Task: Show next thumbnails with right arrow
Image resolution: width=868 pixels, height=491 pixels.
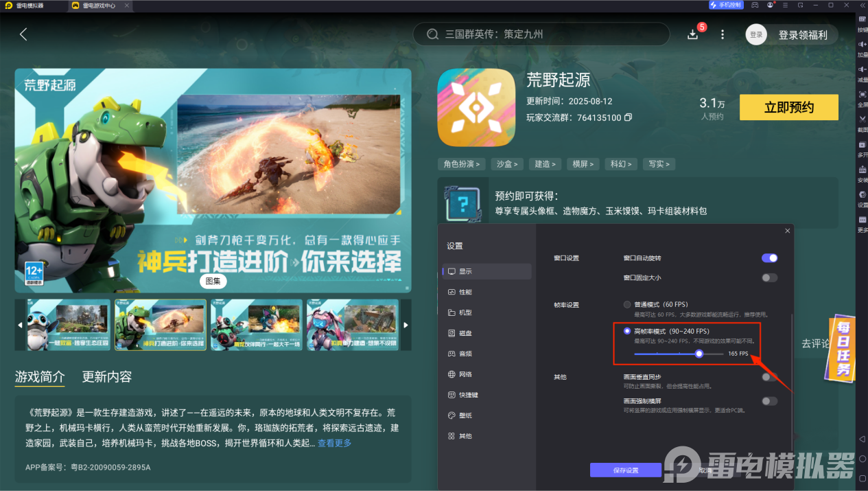Action: pos(406,325)
